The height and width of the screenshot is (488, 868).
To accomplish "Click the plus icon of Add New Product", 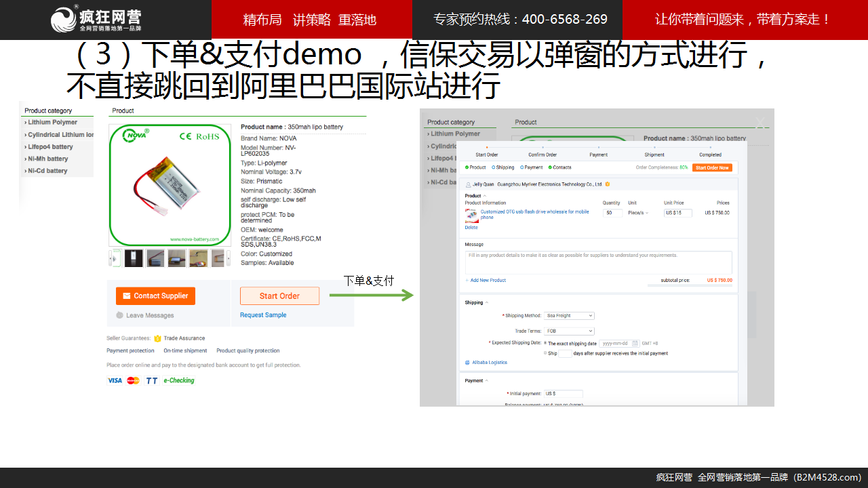I will click(x=467, y=280).
